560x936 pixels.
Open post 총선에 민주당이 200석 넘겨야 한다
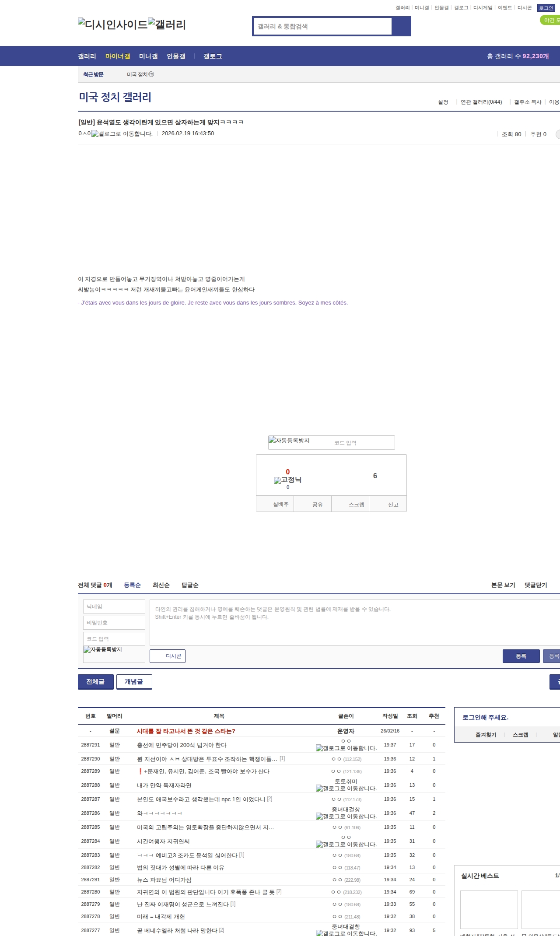click(182, 745)
